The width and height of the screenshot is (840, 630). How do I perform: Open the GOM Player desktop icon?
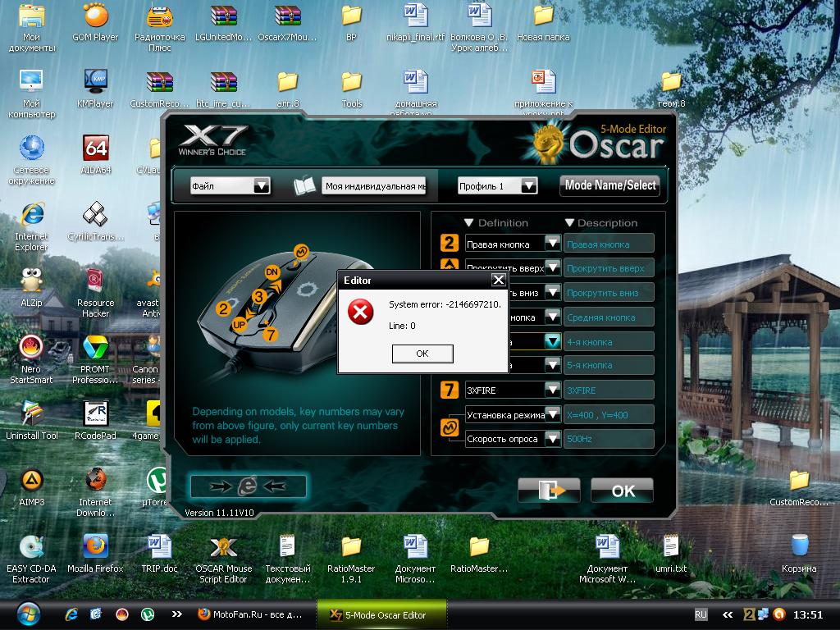click(95, 23)
